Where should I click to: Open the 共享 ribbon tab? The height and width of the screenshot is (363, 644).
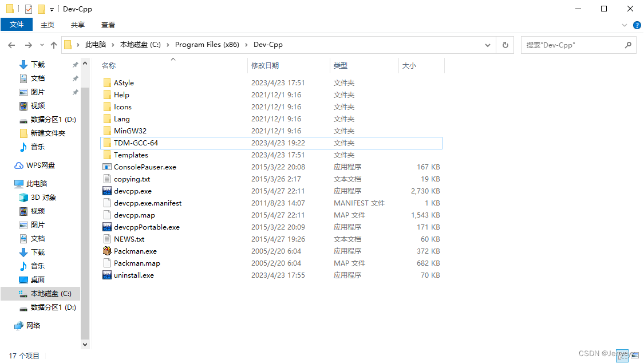pos(78,25)
